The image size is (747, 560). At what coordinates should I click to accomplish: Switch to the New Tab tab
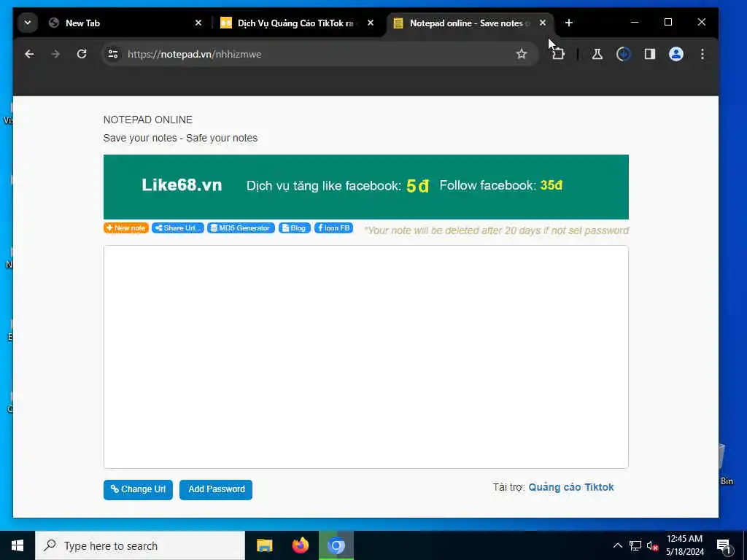(126, 23)
